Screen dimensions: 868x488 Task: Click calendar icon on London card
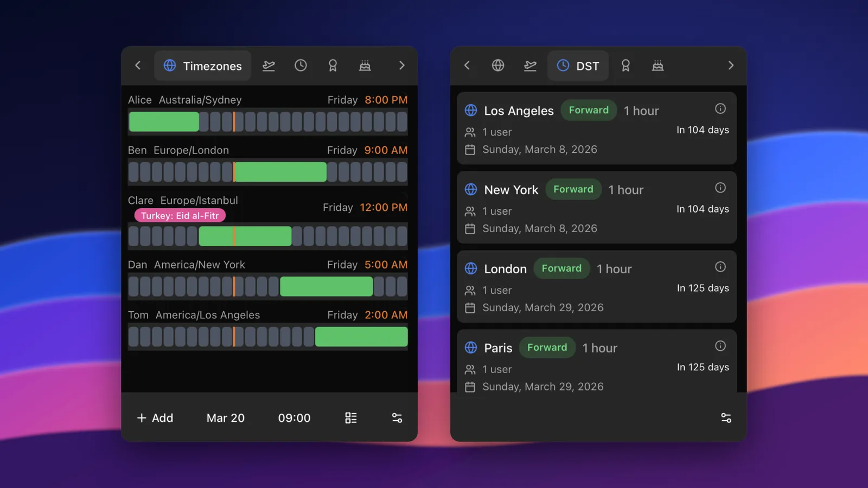(470, 308)
